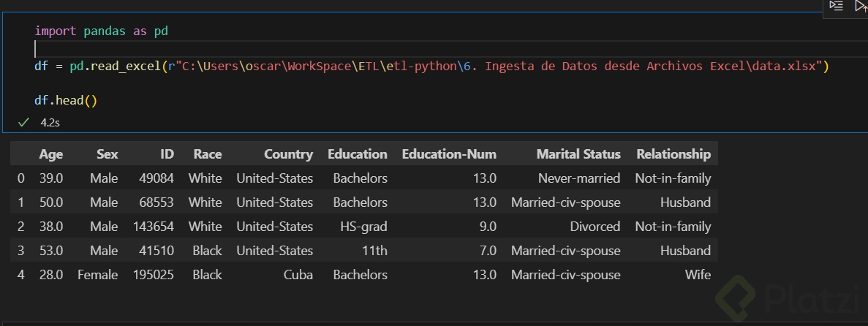Click the Run by Line toolbar icon
The image size is (868, 326).
(837, 6)
